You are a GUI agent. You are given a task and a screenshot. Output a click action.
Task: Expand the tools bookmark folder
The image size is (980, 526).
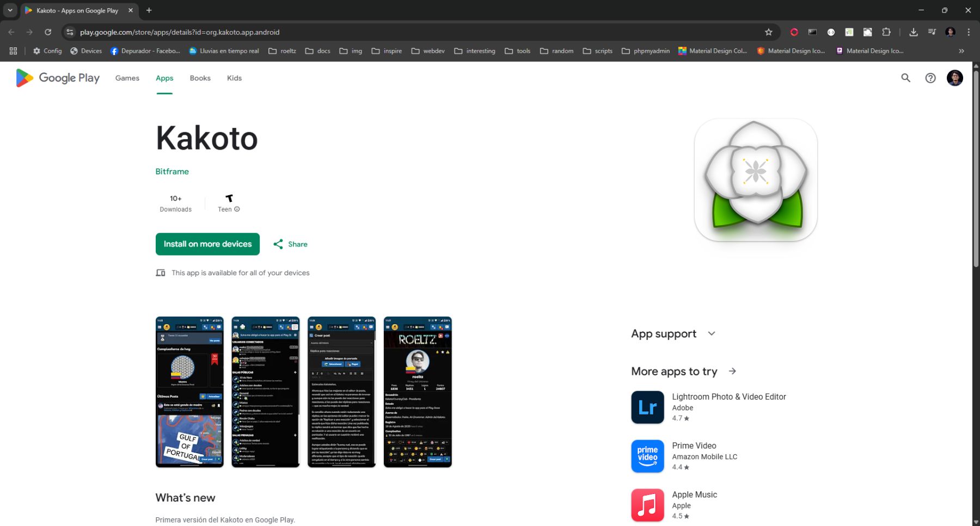coord(517,51)
